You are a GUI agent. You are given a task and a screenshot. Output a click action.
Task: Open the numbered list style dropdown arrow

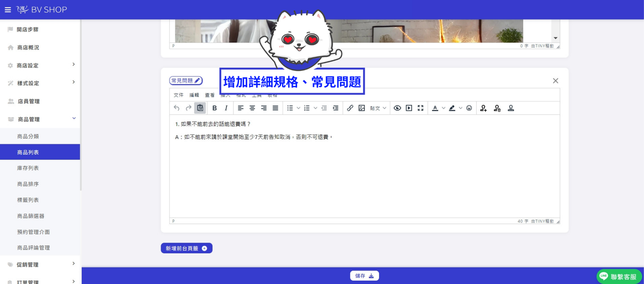[x=315, y=108]
